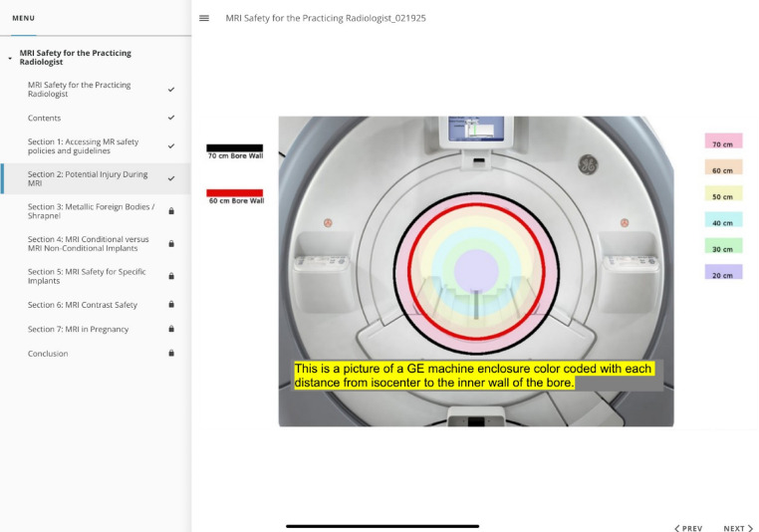Open Section 7: MRI in Pregnancy
This screenshot has height=532, width=759.
coord(96,329)
